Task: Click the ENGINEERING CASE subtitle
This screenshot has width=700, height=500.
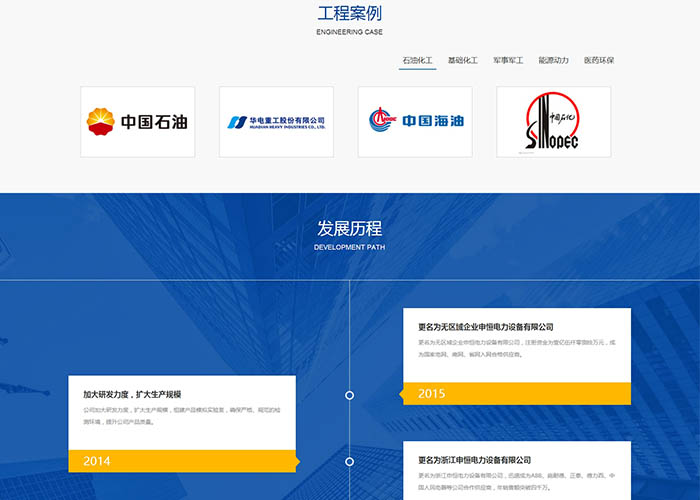Action: [350, 32]
